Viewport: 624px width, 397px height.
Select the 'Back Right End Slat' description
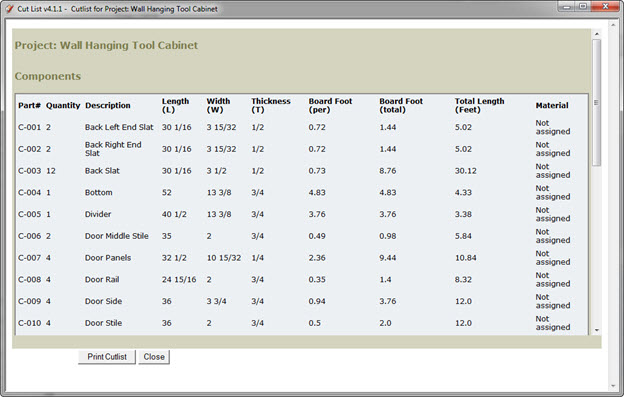click(x=113, y=149)
